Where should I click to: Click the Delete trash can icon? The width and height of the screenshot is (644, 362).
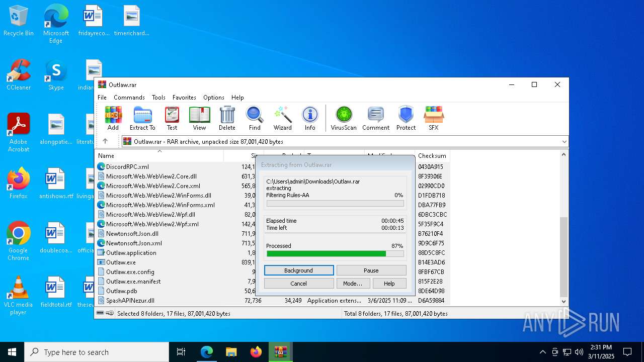pyautogui.click(x=227, y=118)
